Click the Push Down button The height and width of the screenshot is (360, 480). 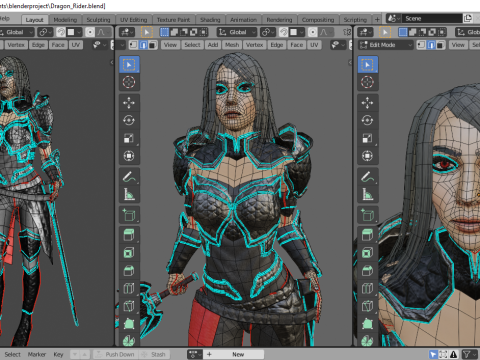(x=116, y=354)
